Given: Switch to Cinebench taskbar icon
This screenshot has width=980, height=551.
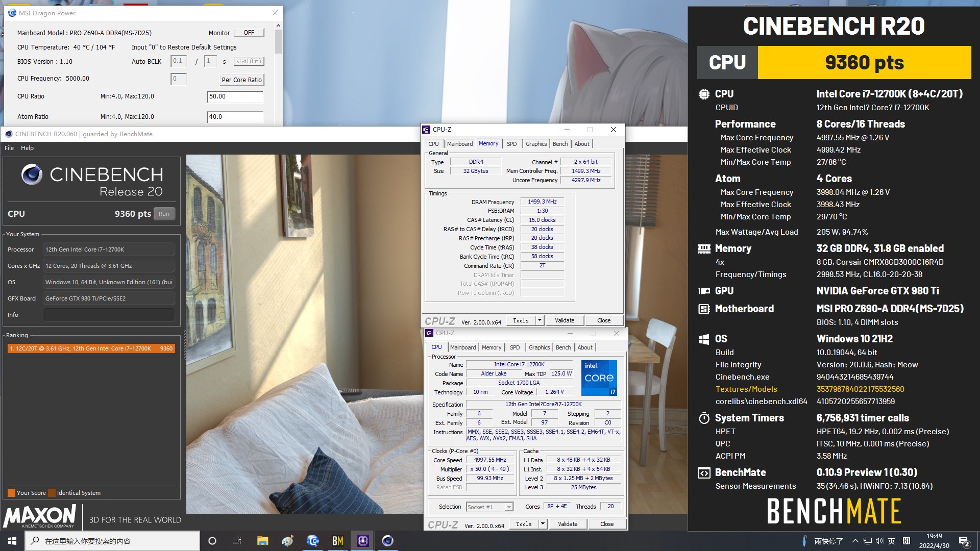Looking at the screenshot, I should (x=388, y=541).
